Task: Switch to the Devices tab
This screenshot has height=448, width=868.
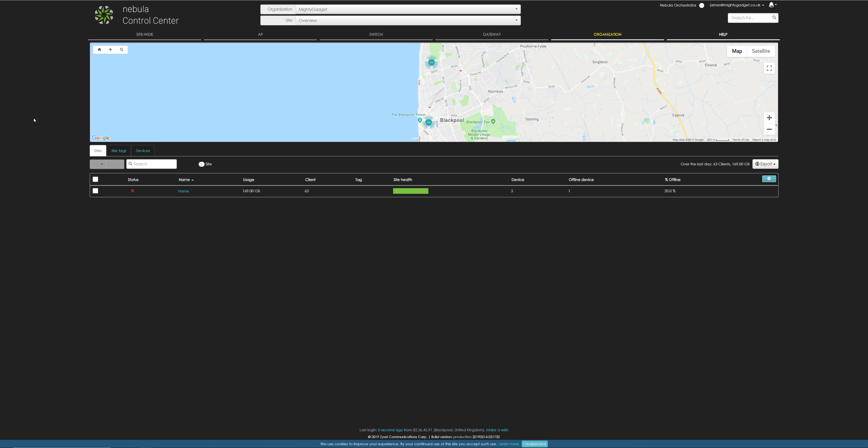Action: tap(143, 151)
